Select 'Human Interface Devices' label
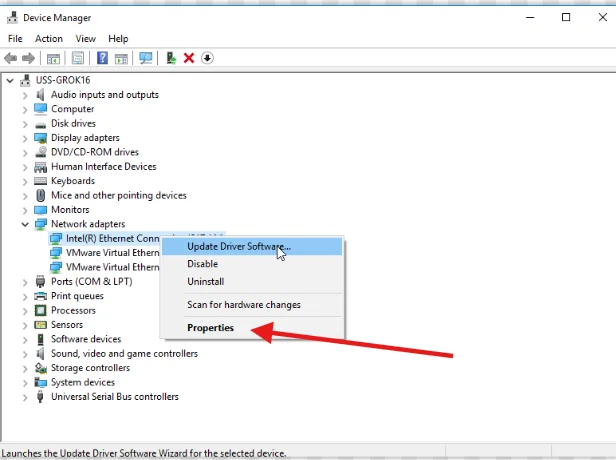616x460 pixels. tap(104, 167)
